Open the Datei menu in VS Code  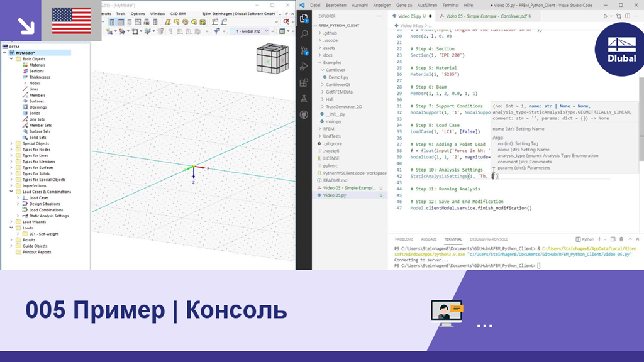(315, 5)
